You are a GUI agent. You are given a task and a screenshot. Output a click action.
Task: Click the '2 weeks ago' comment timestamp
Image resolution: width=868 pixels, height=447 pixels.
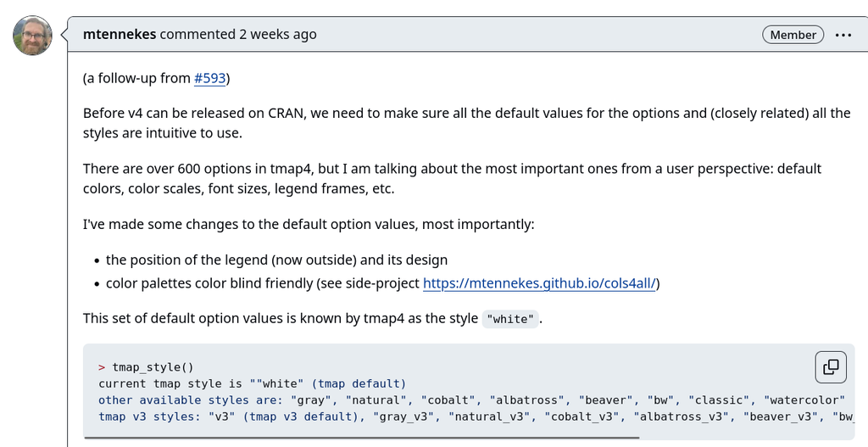[x=278, y=34]
